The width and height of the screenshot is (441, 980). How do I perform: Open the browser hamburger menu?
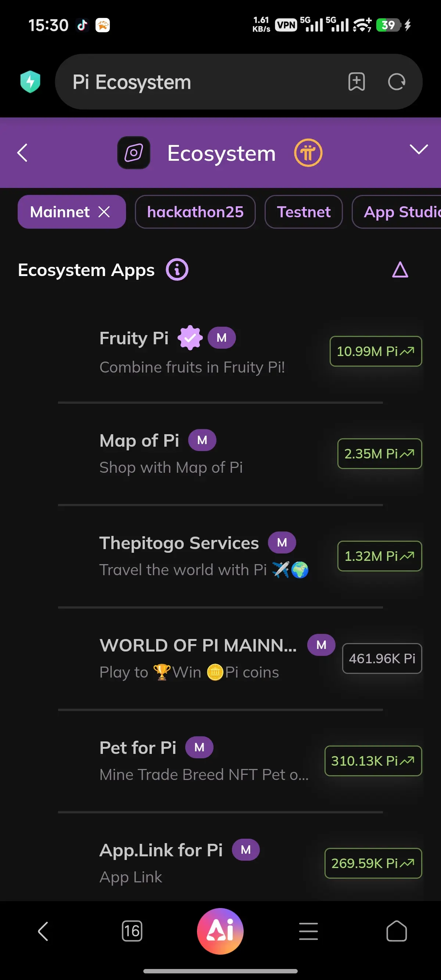click(x=308, y=931)
